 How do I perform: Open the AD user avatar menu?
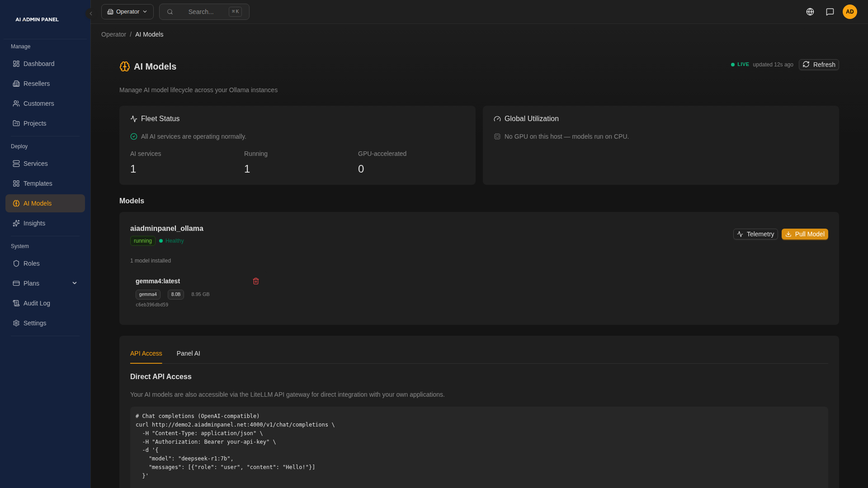[x=850, y=12]
